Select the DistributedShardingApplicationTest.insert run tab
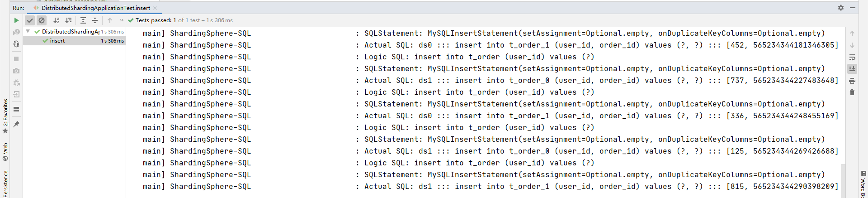This screenshot has height=198, width=868. tap(95, 8)
